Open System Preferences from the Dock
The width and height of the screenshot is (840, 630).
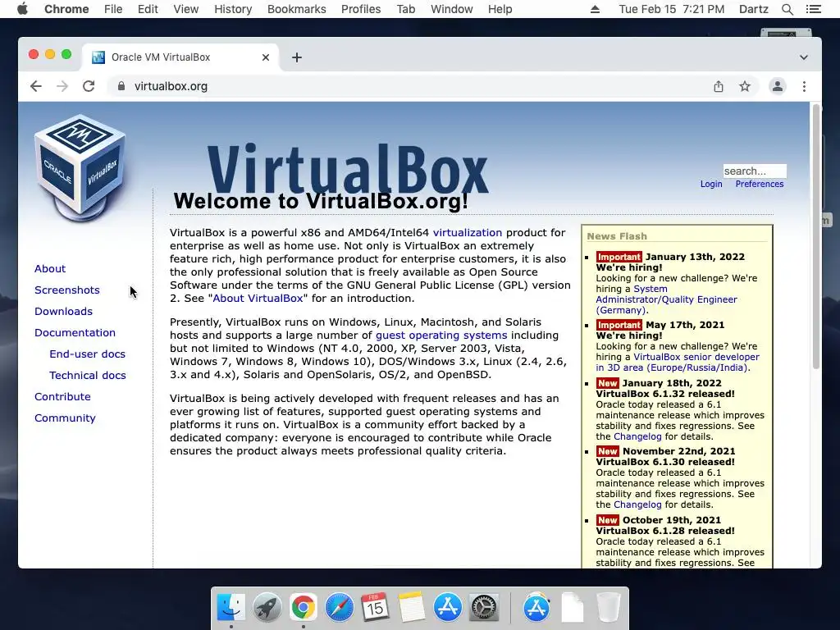pos(484,608)
